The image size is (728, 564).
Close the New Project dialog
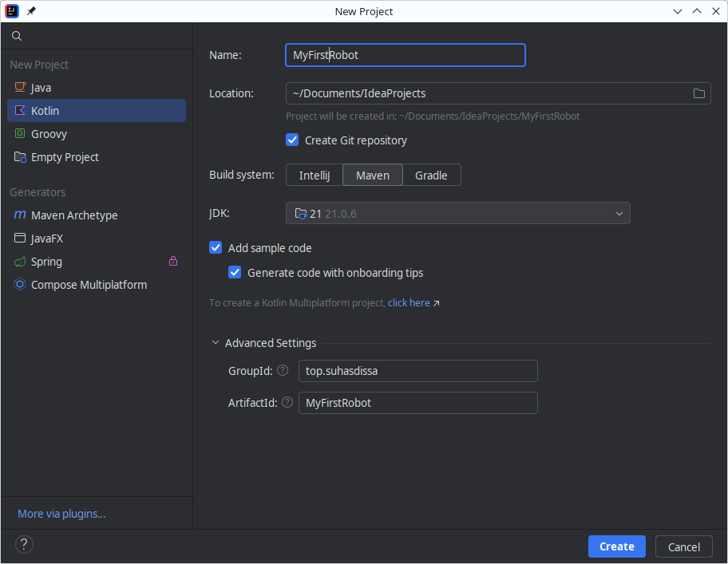coord(716,11)
